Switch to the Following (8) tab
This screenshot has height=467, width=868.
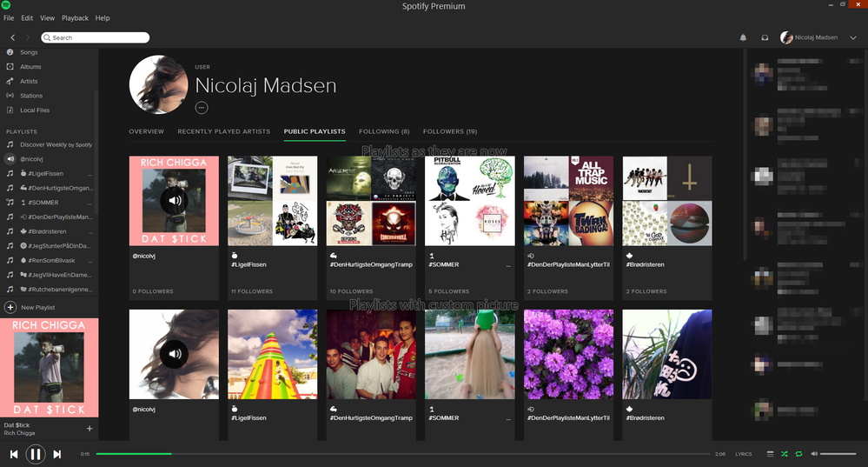click(x=384, y=131)
